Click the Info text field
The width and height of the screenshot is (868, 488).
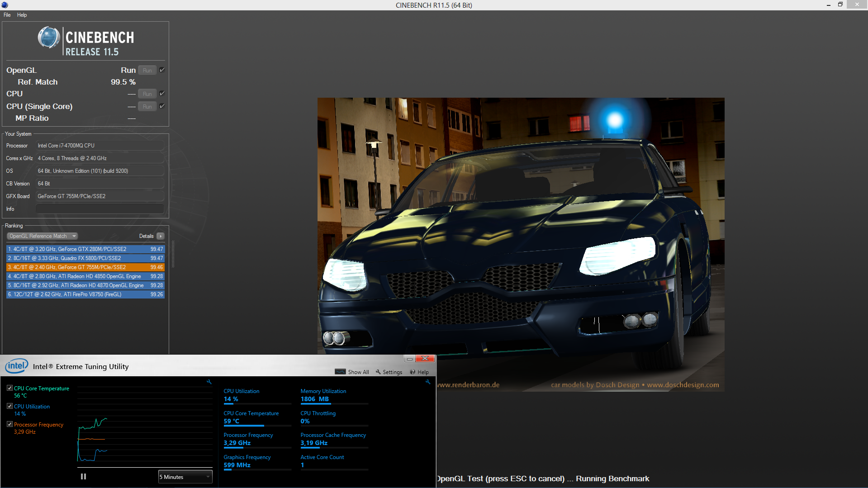100,208
